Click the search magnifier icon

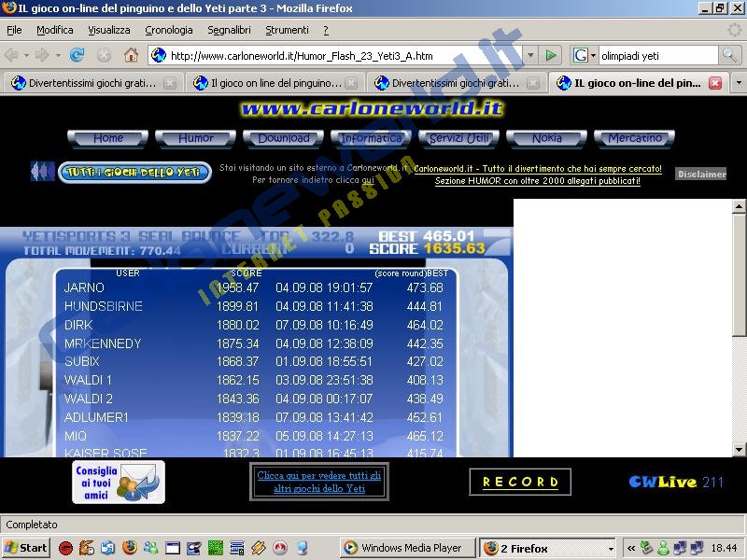pyautogui.click(x=729, y=56)
